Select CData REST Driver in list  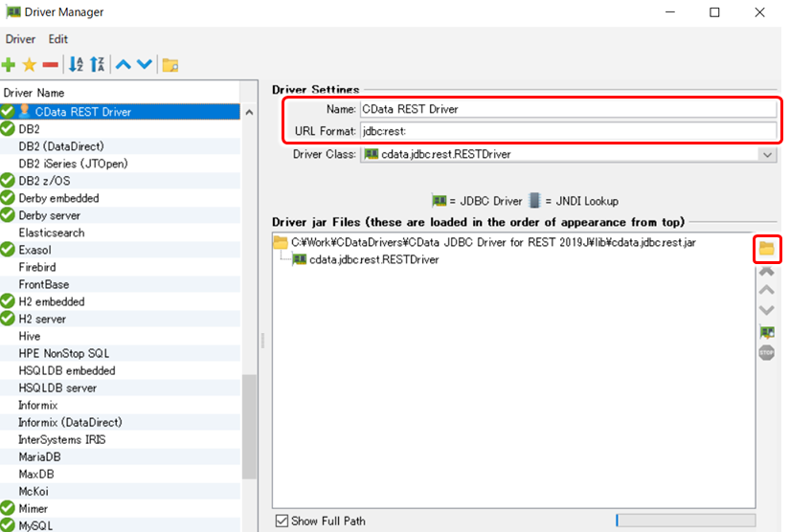[120, 112]
